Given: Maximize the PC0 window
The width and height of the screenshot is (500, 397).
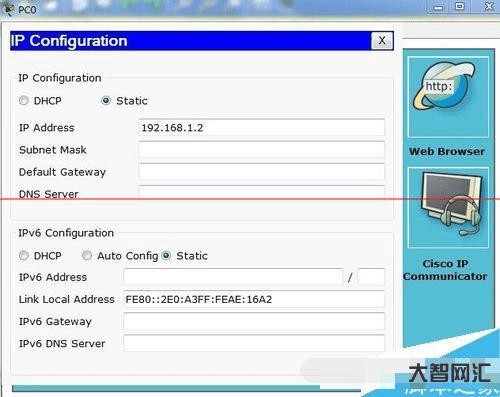Looking at the screenshot, I should 460,6.
